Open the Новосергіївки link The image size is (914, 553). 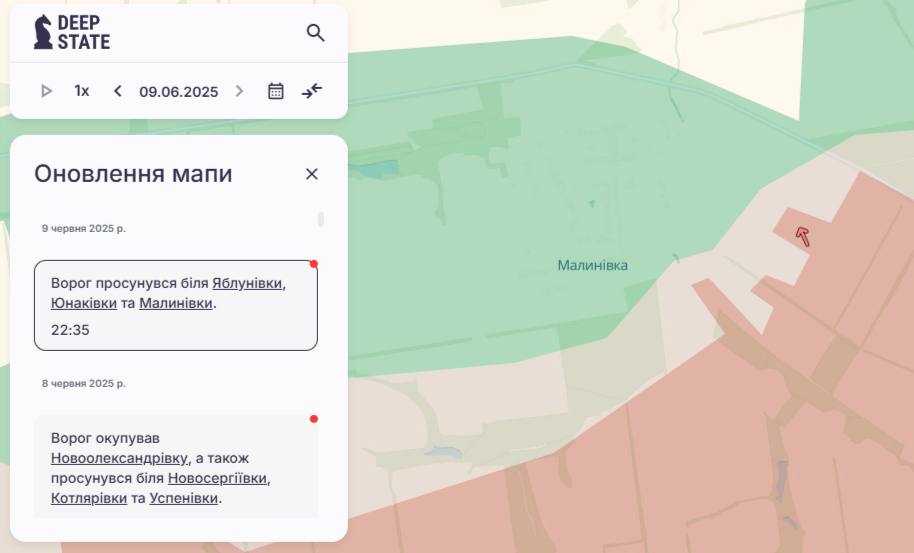coord(217,478)
